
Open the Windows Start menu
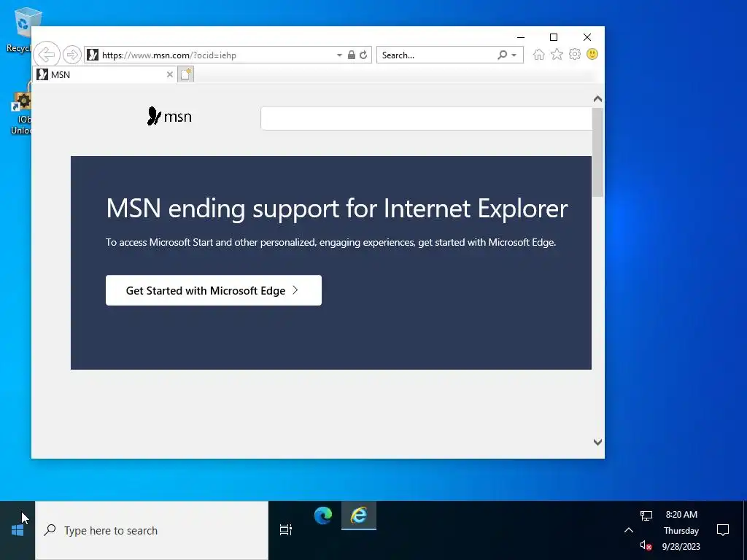18,530
